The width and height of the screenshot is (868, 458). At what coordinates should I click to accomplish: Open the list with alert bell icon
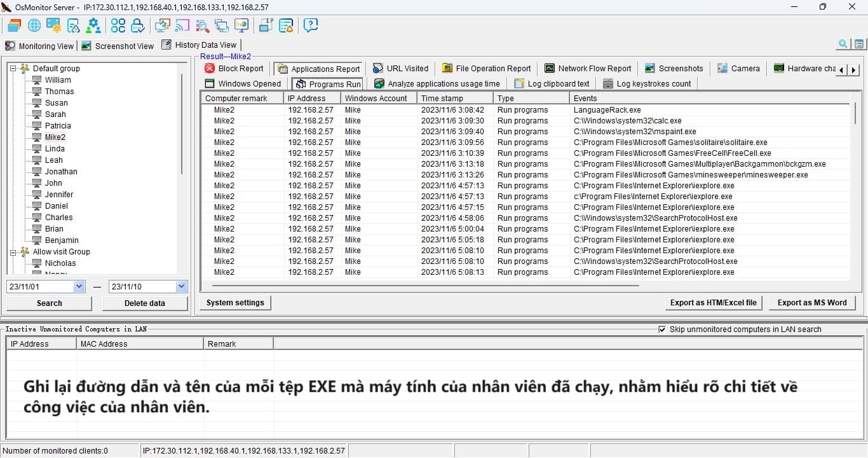286,25
